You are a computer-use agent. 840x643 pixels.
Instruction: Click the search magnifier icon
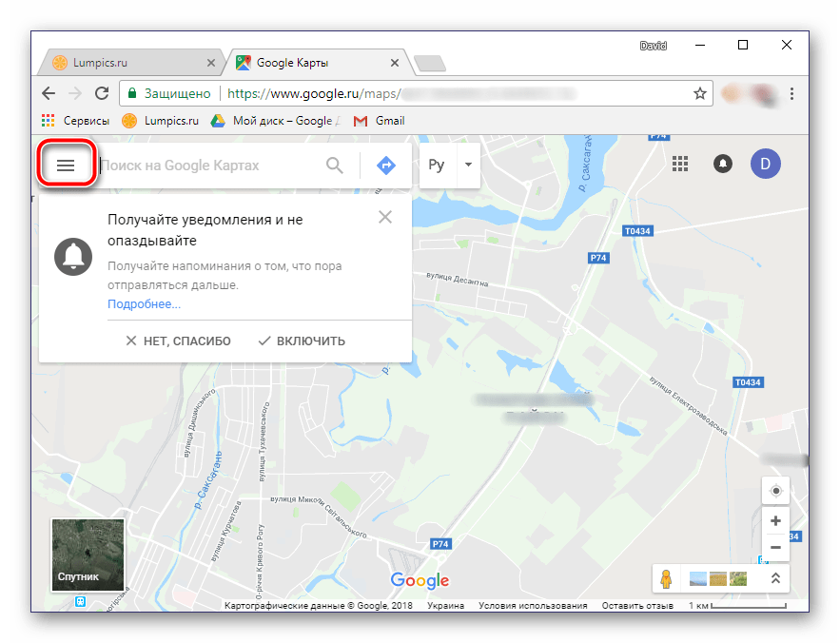[x=335, y=165]
